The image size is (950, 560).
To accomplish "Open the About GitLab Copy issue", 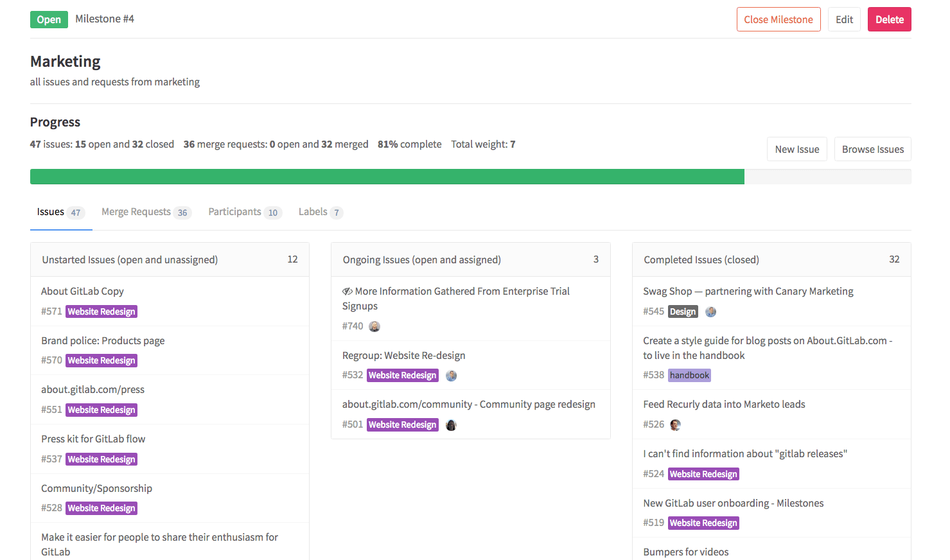I will point(81,291).
